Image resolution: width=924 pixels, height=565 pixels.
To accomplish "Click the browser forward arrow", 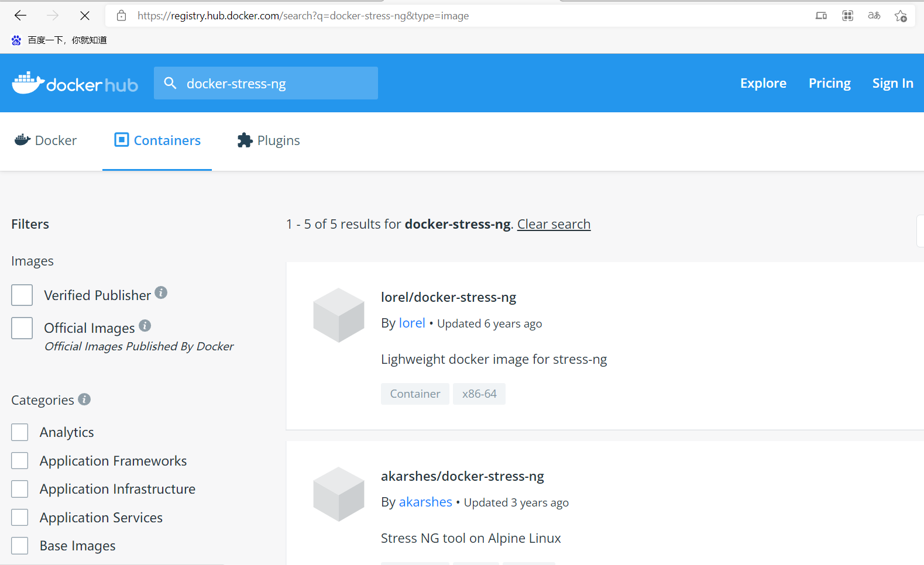I will tap(53, 16).
